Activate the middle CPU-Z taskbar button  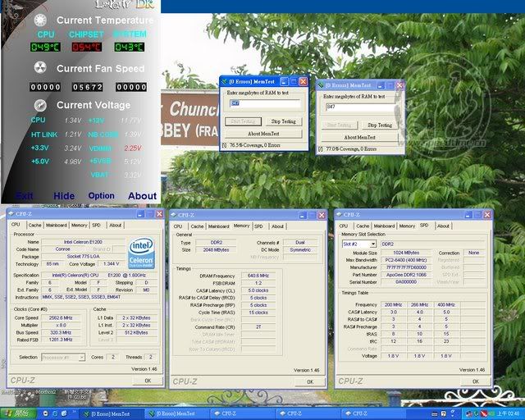(308, 414)
